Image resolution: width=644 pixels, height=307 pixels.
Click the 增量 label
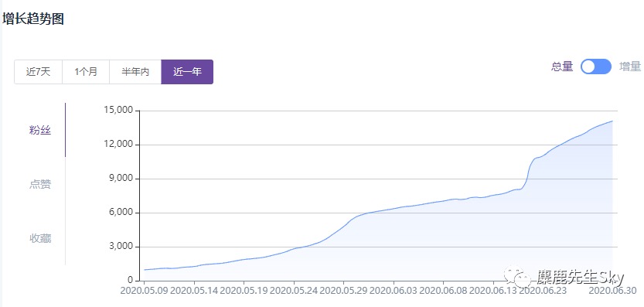click(x=630, y=67)
